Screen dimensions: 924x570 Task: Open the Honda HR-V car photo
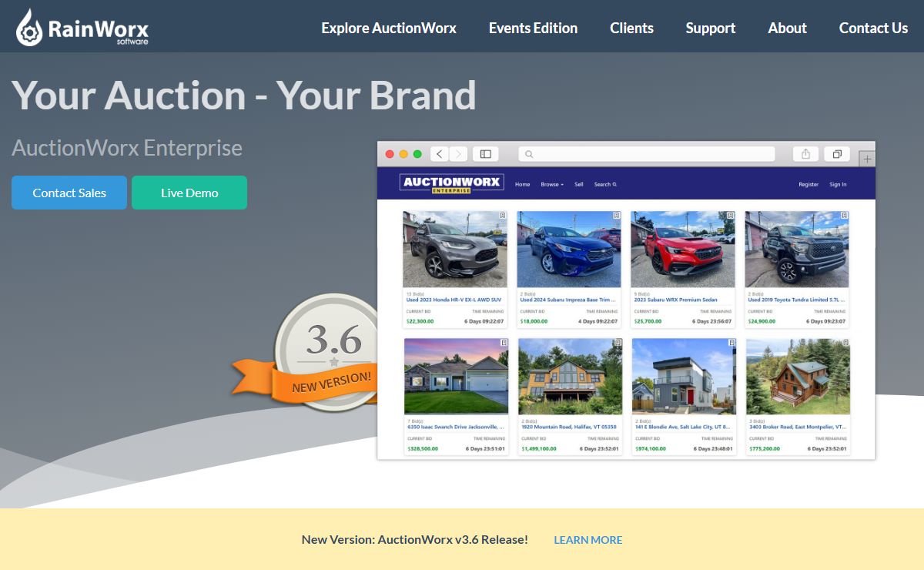tap(455, 250)
